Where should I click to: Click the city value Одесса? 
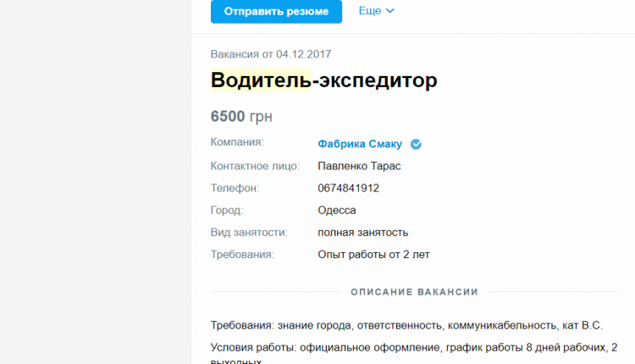click(x=336, y=211)
